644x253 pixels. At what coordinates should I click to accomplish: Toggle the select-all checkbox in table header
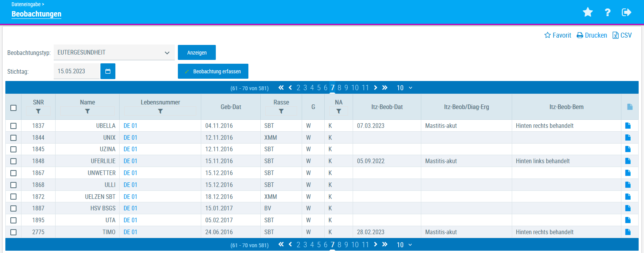coord(13,108)
